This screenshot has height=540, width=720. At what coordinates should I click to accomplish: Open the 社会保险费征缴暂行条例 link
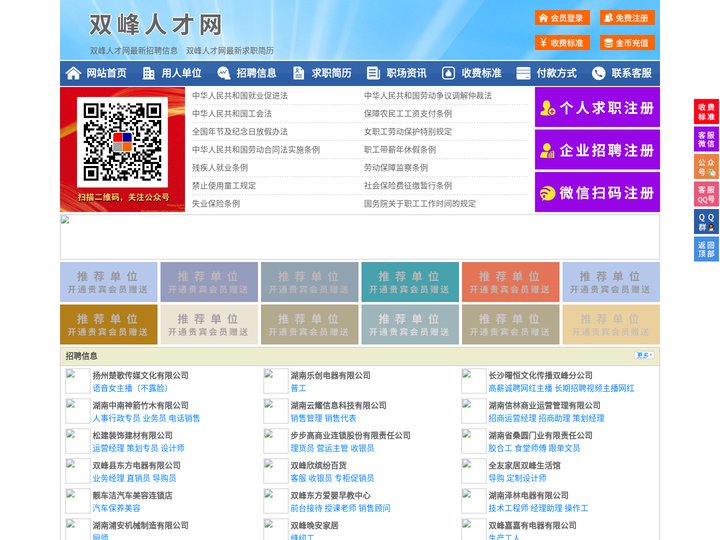tap(408, 186)
